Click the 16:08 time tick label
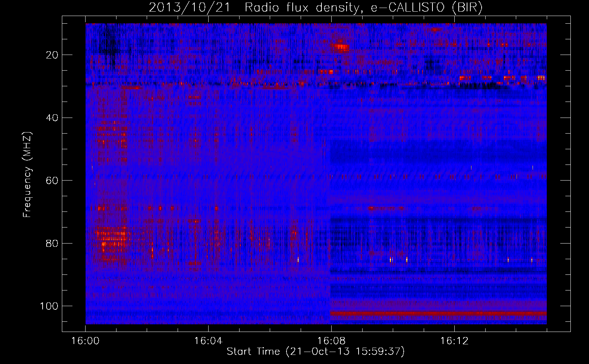This screenshot has width=589, height=364. tap(331, 341)
